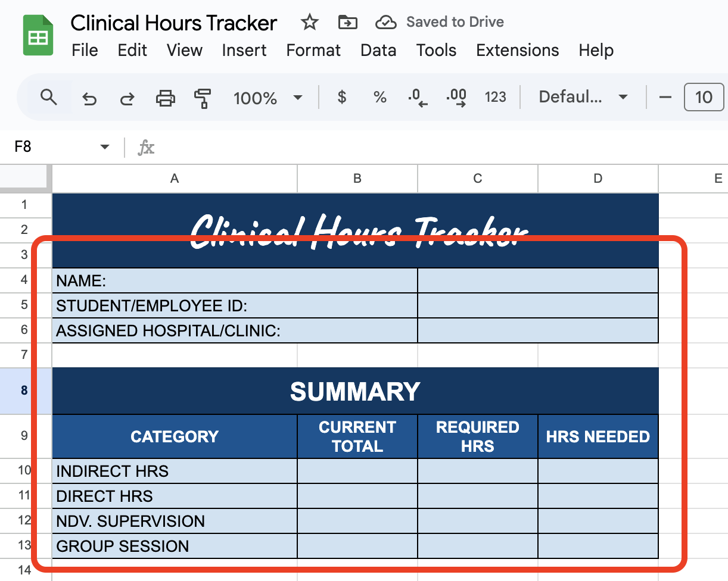
Task: Expand the Name box dropdown arrow
Action: [105, 146]
